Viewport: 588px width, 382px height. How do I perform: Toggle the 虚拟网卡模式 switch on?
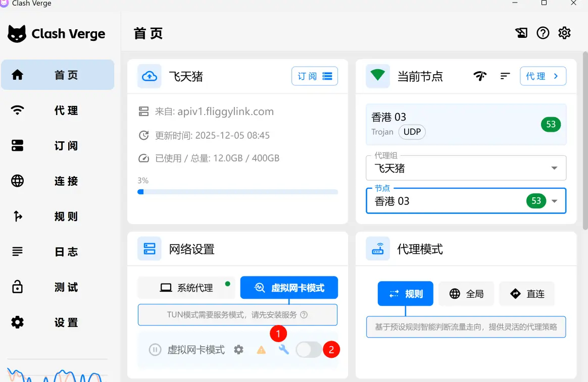[309, 350]
